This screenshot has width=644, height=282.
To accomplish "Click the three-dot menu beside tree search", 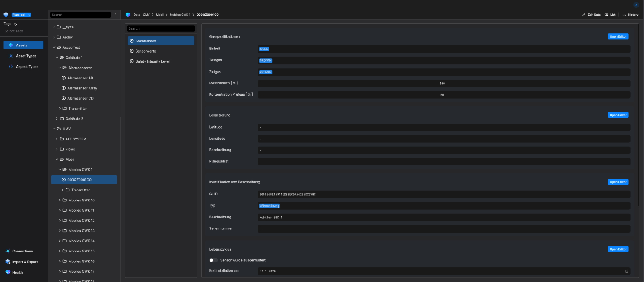I will 116,15.
